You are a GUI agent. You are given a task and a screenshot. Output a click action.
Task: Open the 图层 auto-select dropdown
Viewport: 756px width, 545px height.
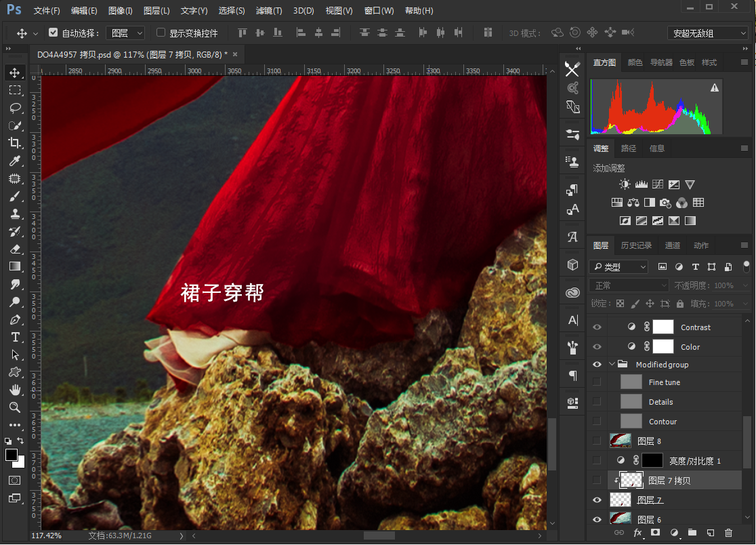[x=125, y=33]
